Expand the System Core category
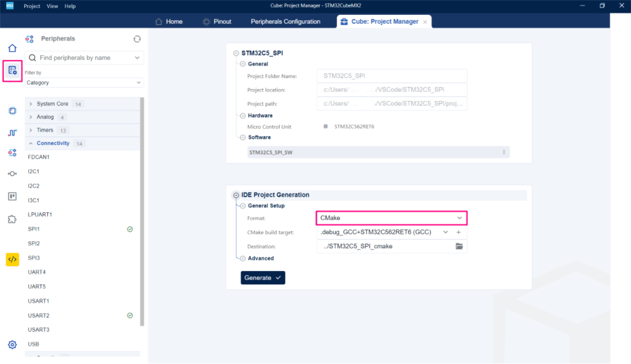Viewport: 631px width, 364px height. (31, 104)
